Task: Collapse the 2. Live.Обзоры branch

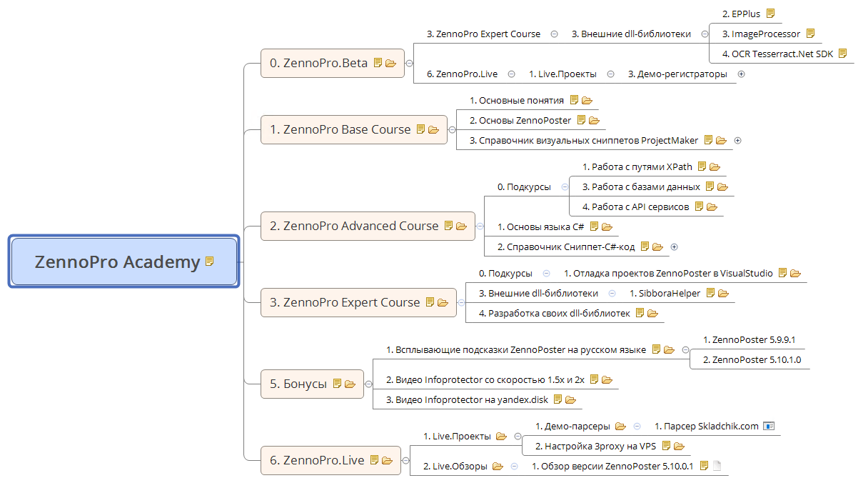Action: click(x=514, y=466)
